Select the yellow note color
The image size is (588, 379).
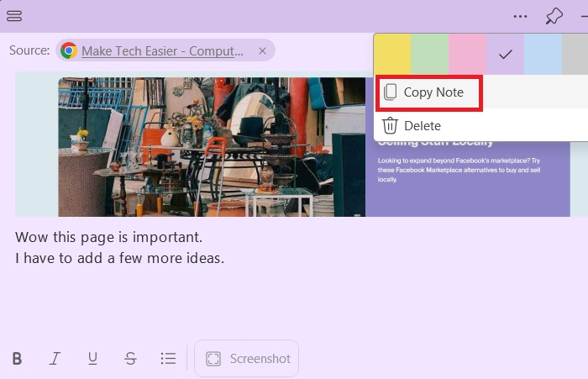point(392,54)
